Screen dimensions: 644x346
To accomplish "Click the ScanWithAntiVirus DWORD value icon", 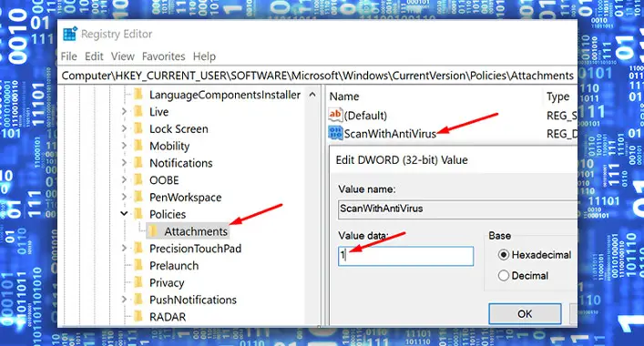I will 335,133.
